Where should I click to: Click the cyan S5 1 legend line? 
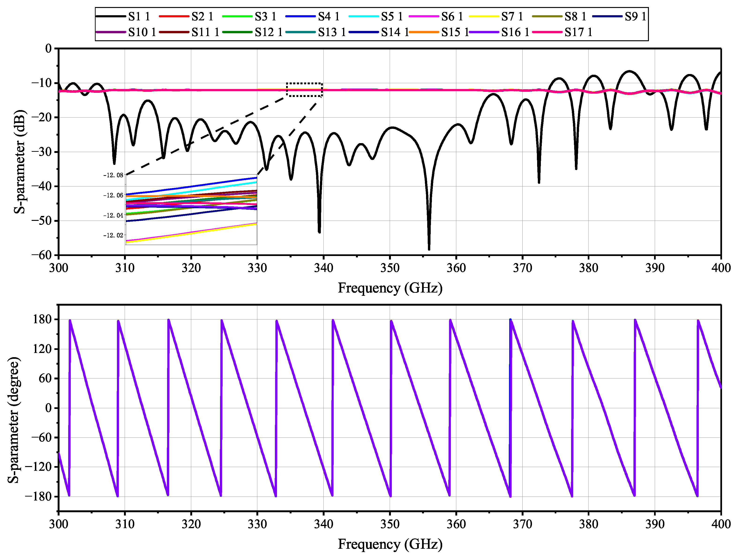(x=363, y=16)
